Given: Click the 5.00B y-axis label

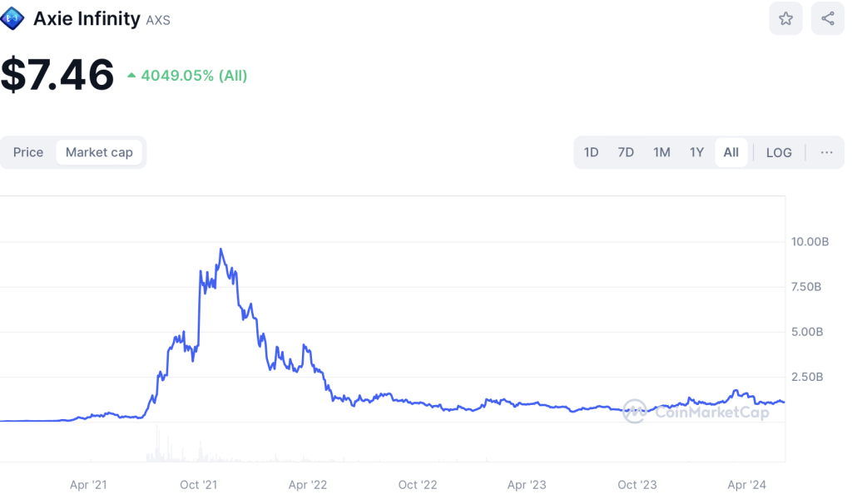Looking at the screenshot, I should (x=807, y=332).
